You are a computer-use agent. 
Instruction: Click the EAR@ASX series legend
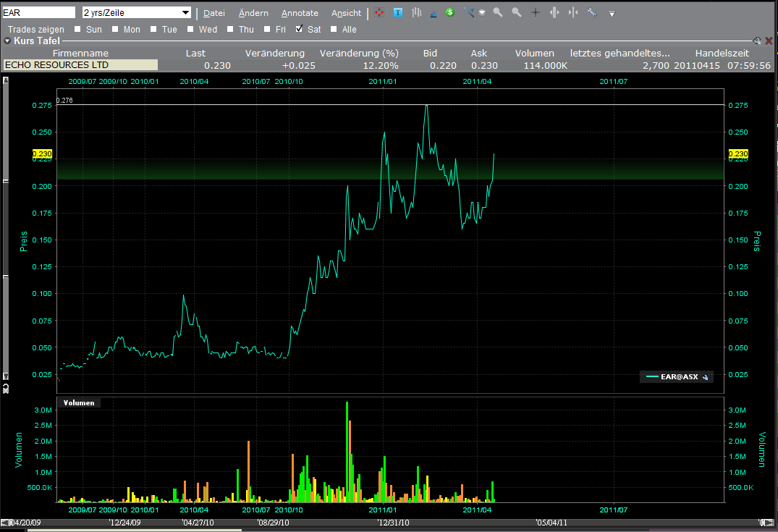coord(676,376)
